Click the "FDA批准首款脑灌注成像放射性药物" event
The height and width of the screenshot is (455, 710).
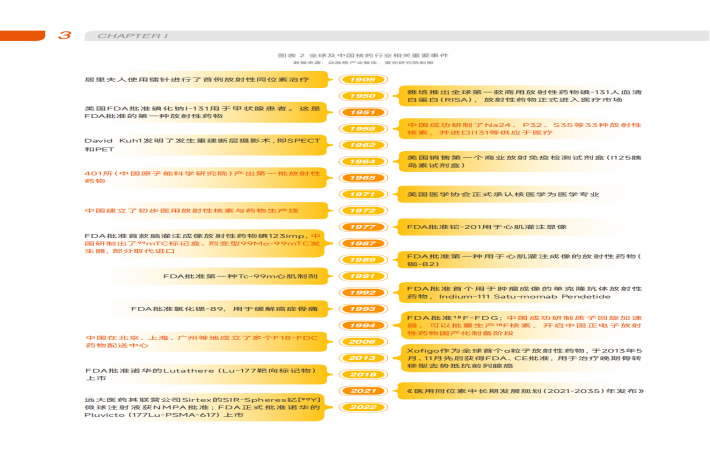click(x=202, y=244)
